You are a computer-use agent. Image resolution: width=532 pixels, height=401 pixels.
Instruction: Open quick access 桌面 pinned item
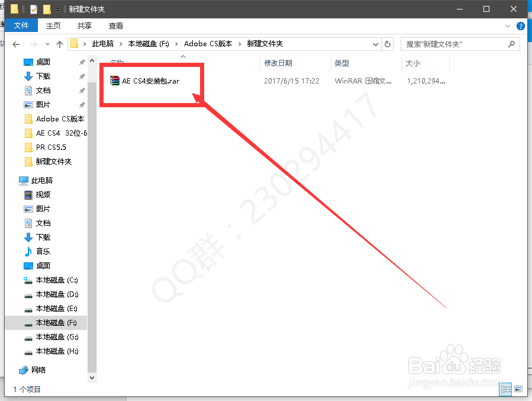[x=43, y=62]
